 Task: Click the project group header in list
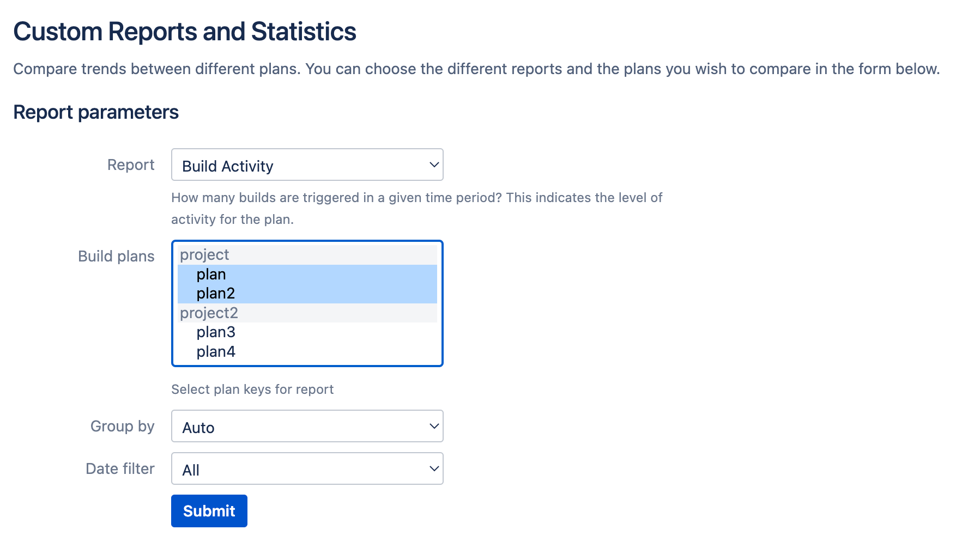tap(307, 255)
